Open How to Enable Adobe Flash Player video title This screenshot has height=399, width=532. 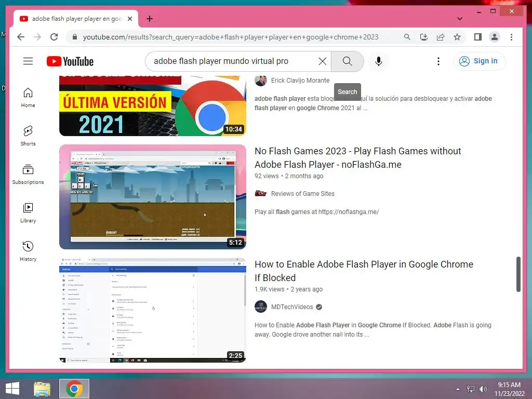[364, 271]
